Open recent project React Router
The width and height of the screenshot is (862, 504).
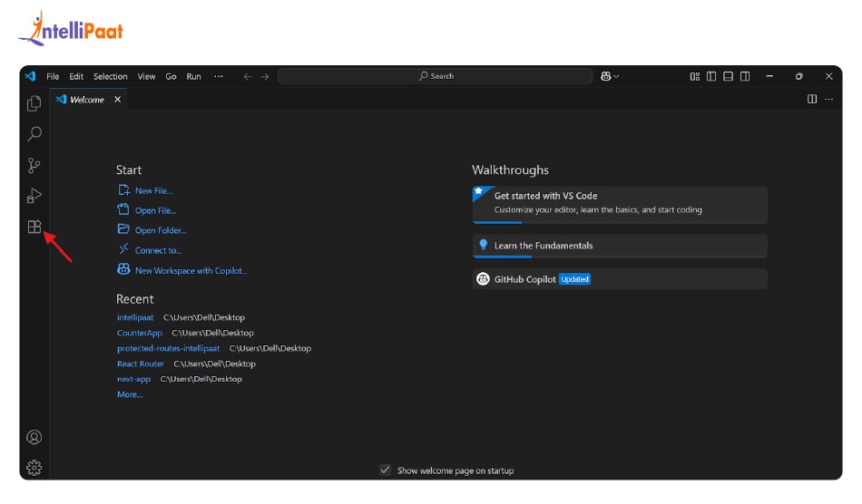140,363
